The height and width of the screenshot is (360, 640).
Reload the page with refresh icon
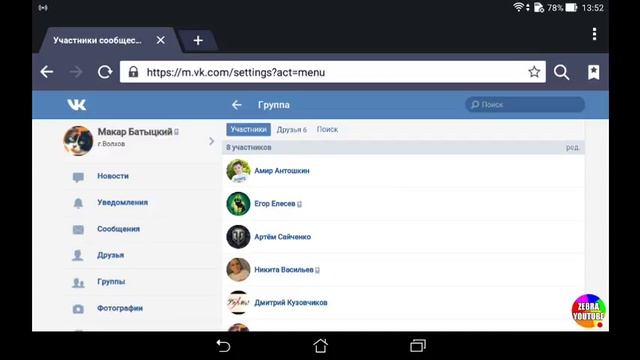click(x=105, y=72)
